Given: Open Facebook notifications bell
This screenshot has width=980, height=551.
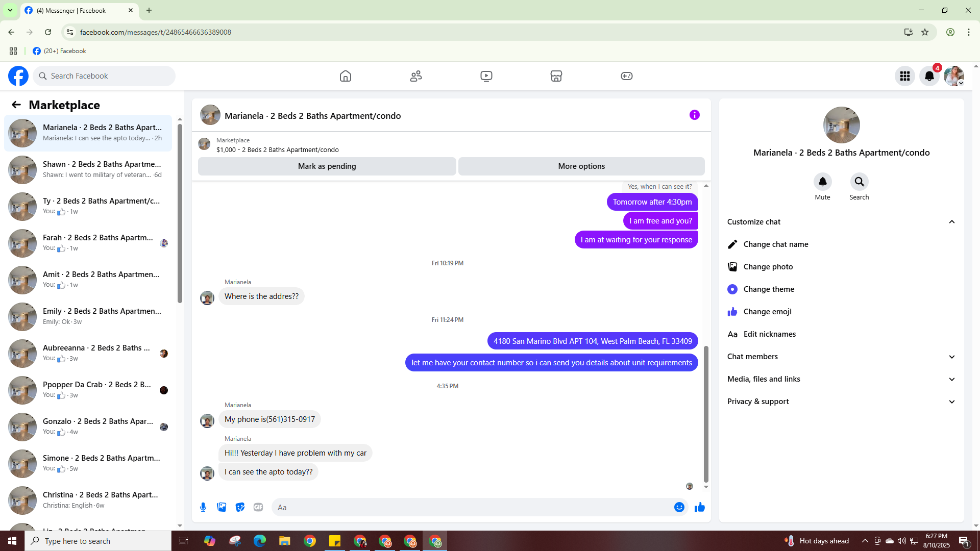Looking at the screenshot, I should point(929,76).
